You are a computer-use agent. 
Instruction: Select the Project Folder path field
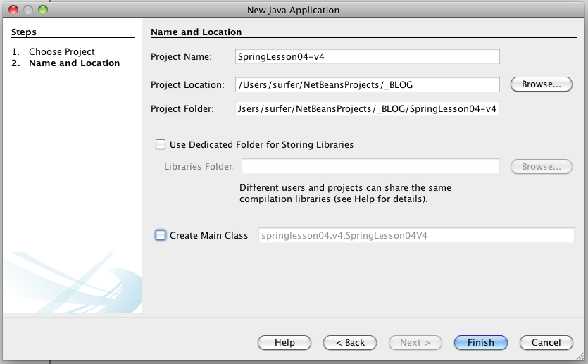[x=368, y=108]
